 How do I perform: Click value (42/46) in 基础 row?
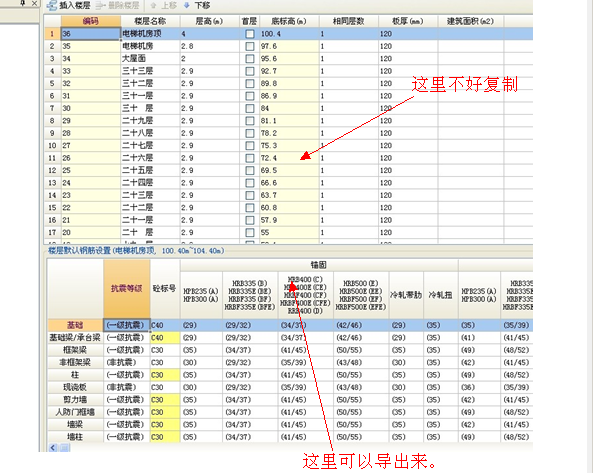[361, 325]
